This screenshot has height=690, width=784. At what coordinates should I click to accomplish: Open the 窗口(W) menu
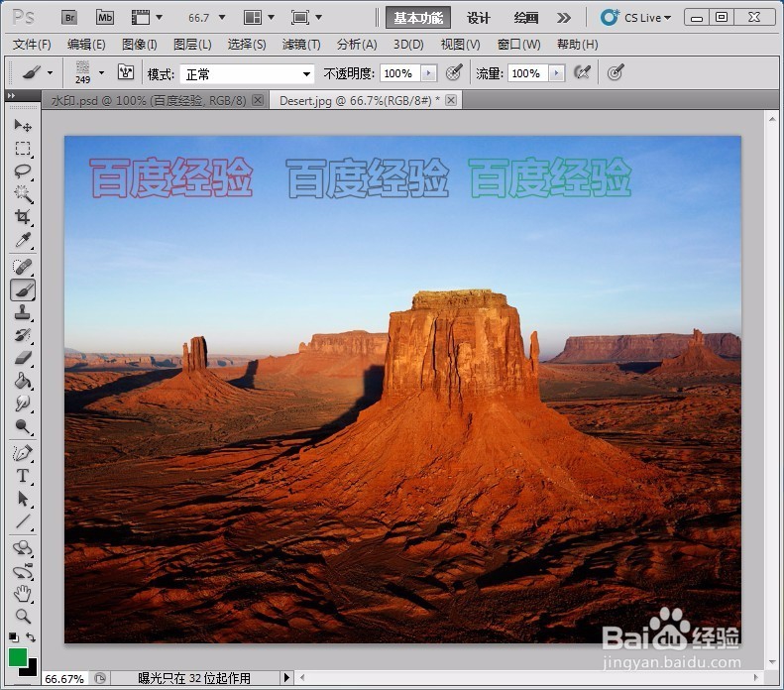coord(518,45)
